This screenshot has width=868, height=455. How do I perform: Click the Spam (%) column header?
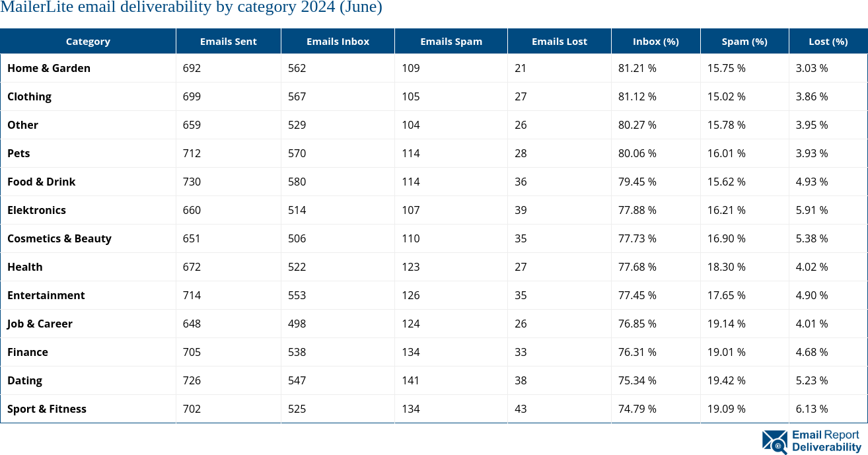pos(744,41)
